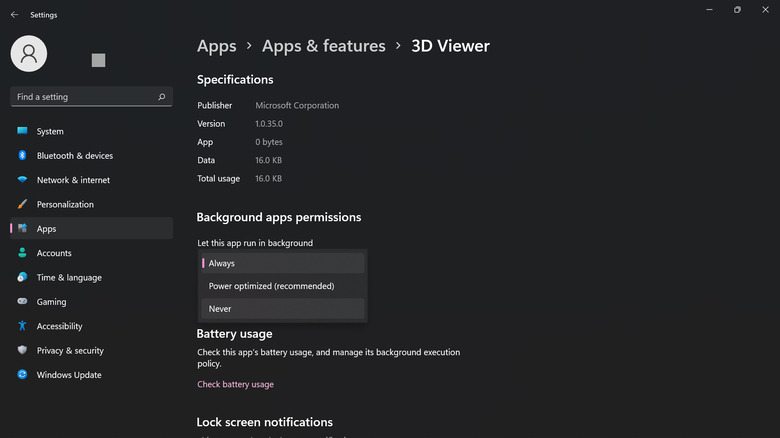Click the Time & language icon
This screenshot has height=438, width=780.
pyautogui.click(x=22, y=277)
